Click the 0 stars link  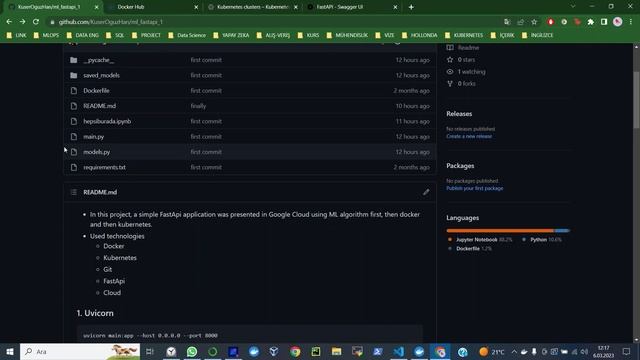pos(466,60)
